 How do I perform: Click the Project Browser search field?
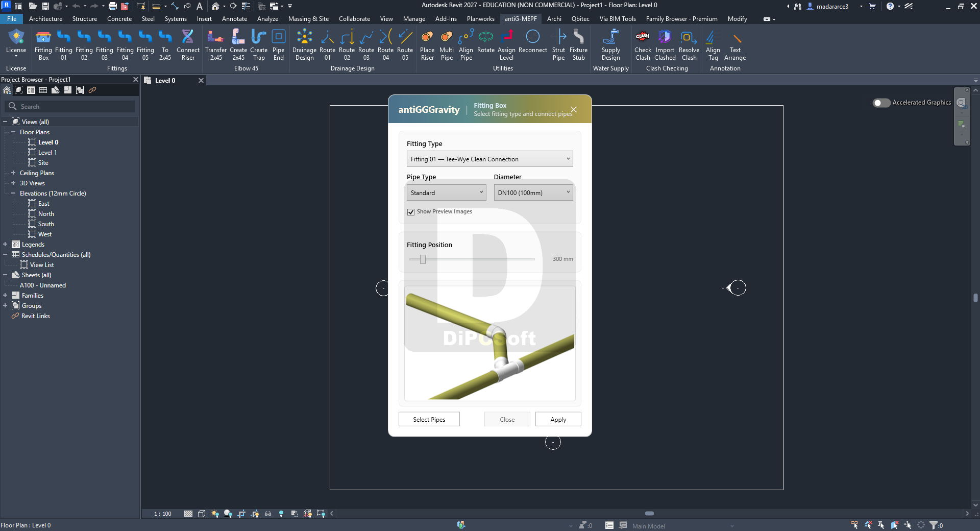click(70, 106)
